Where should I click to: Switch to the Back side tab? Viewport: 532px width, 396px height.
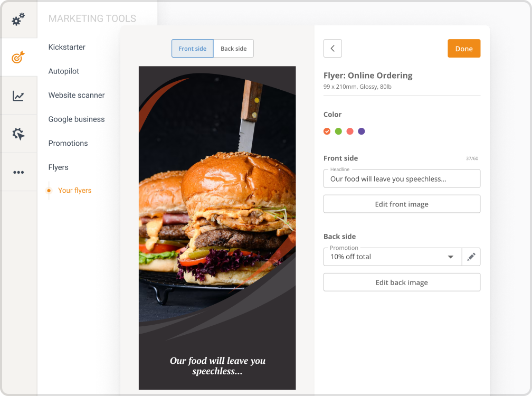233,49
